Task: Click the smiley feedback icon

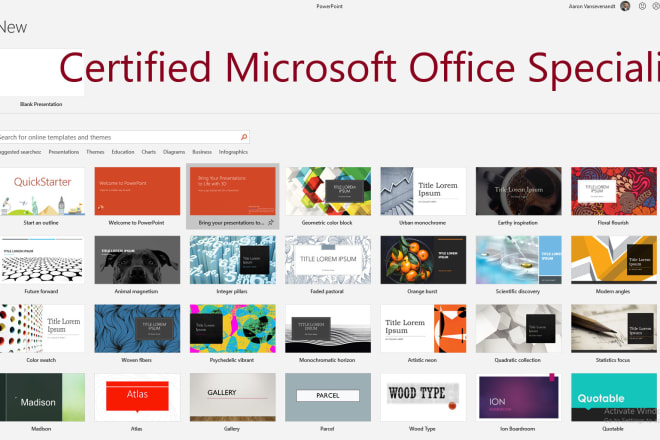Action: click(x=642, y=6)
